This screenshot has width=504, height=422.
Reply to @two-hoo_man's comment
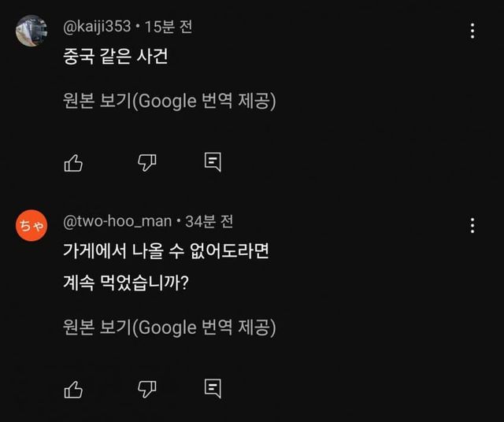(x=212, y=388)
